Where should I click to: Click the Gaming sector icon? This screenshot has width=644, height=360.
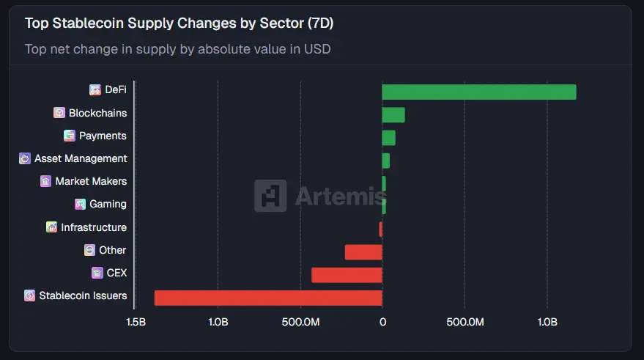pyautogui.click(x=81, y=204)
